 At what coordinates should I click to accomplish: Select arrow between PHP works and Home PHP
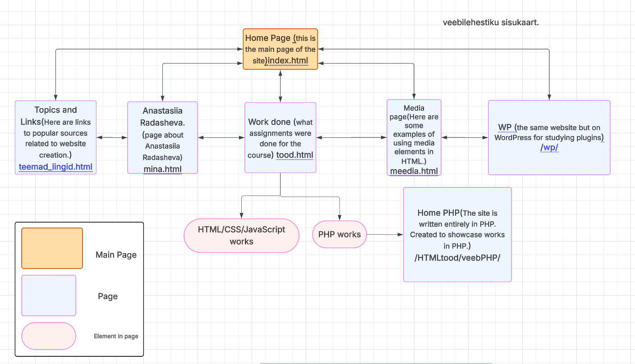[x=384, y=235]
